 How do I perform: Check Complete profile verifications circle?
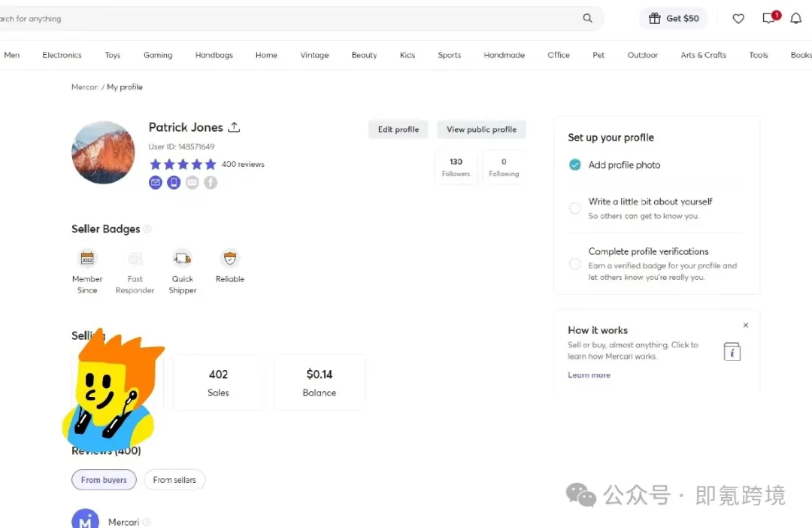click(x=575, y=264)
